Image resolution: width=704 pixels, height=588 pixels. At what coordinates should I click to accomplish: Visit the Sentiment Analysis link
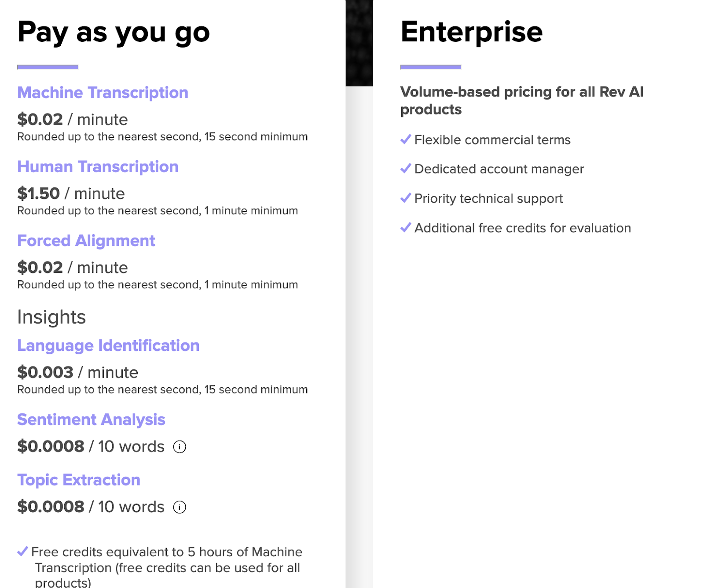[x=91, y=419]
